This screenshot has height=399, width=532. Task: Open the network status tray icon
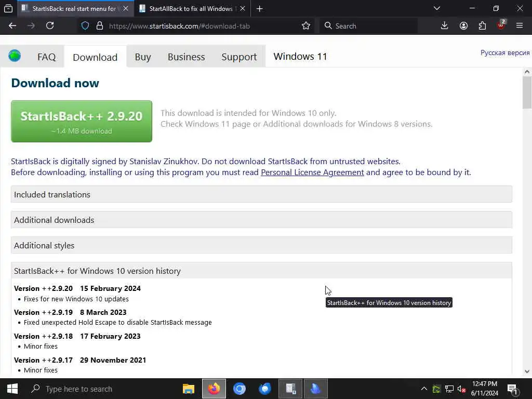[x=449, y=389]
